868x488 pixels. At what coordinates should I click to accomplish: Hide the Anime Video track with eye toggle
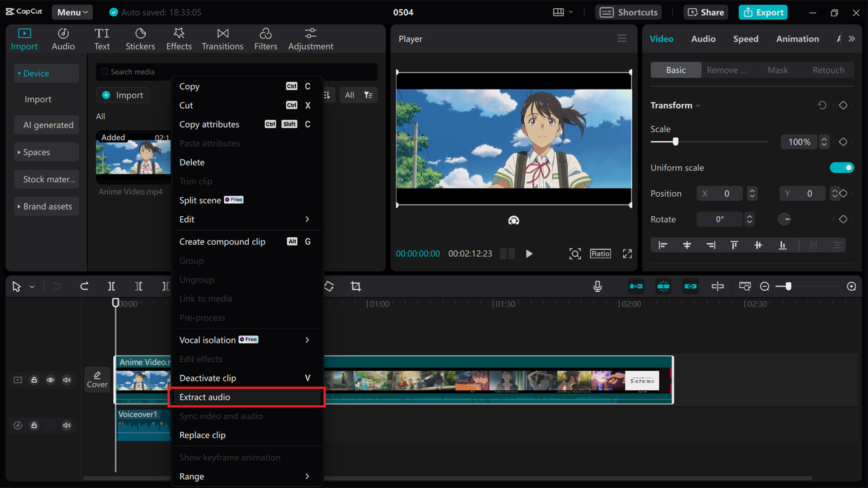[x=50, y=380]
